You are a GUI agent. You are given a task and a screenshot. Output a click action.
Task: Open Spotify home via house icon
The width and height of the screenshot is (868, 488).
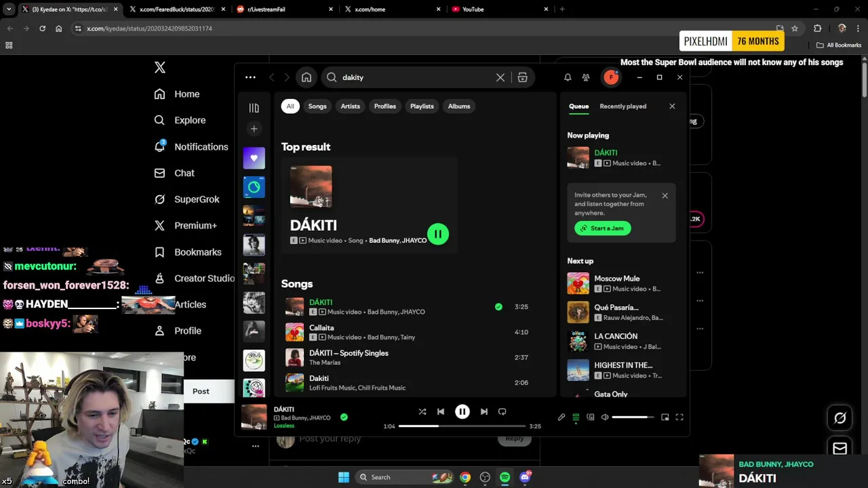pos(307,77)
